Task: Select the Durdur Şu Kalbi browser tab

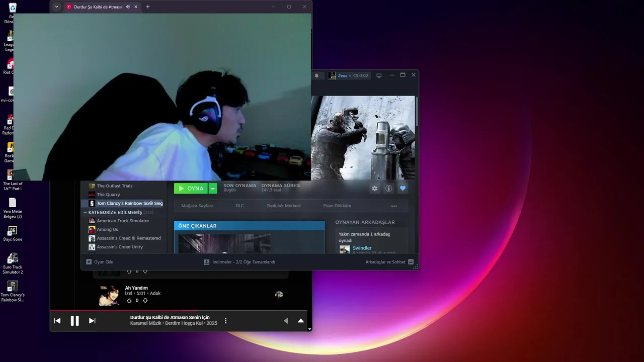Action: coord(102,7)
